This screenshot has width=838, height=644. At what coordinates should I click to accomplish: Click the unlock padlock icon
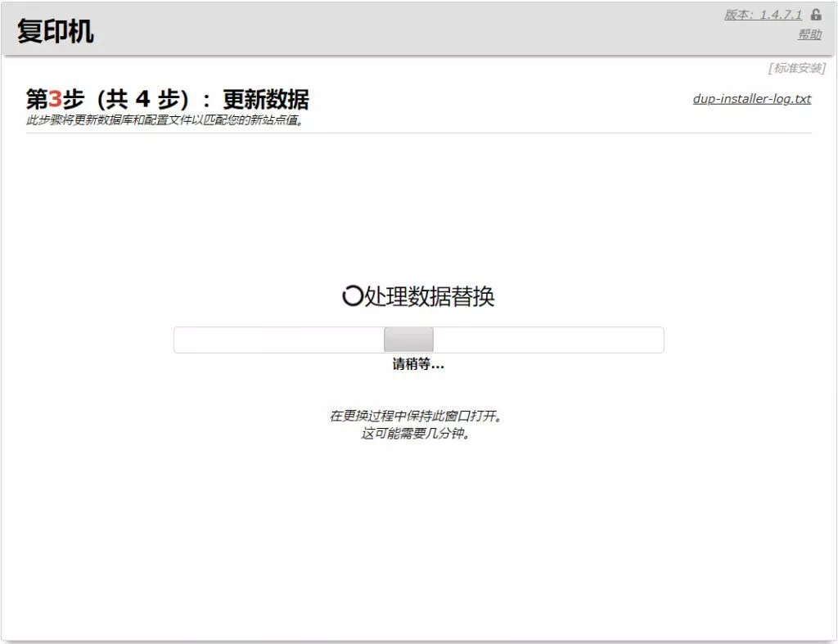click(x=816, y=15)
